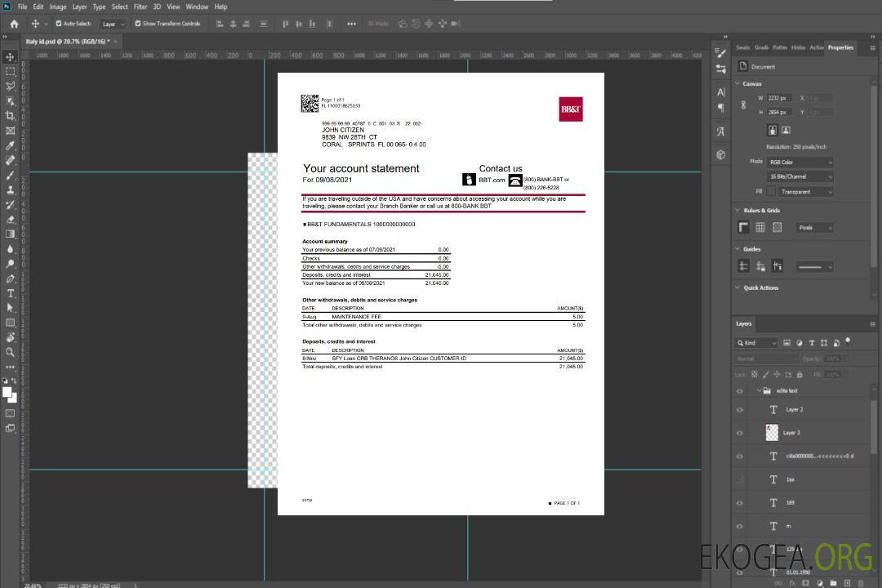Select the Path Selection tool
Viewport: 882px width, 588px height.
point(10,308)
